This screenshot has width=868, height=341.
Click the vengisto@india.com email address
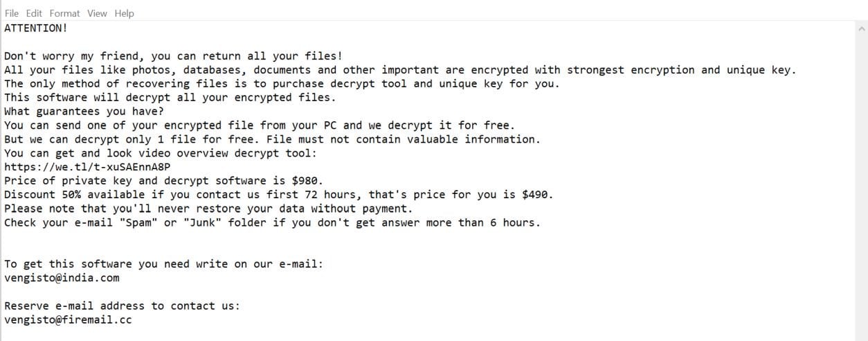(x=62, y=278)
